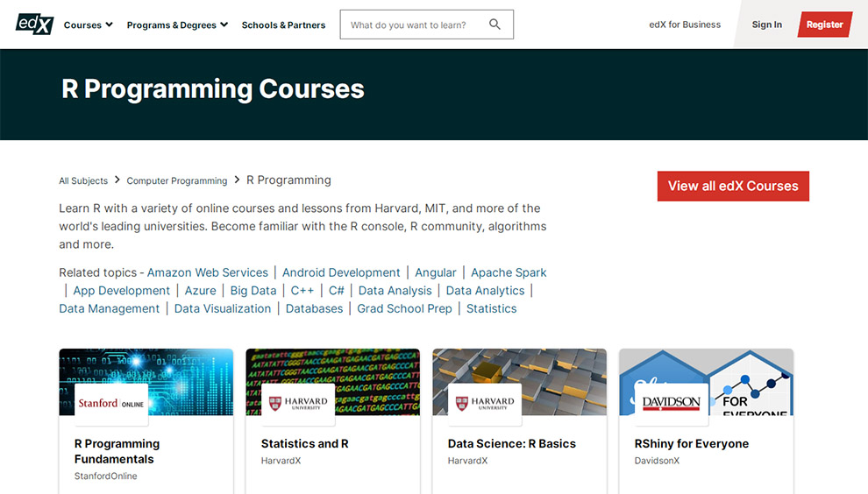Viewport: 868px width, 494px height.
Task: Click DavidsonX provider text
Action: pos(657,460)
